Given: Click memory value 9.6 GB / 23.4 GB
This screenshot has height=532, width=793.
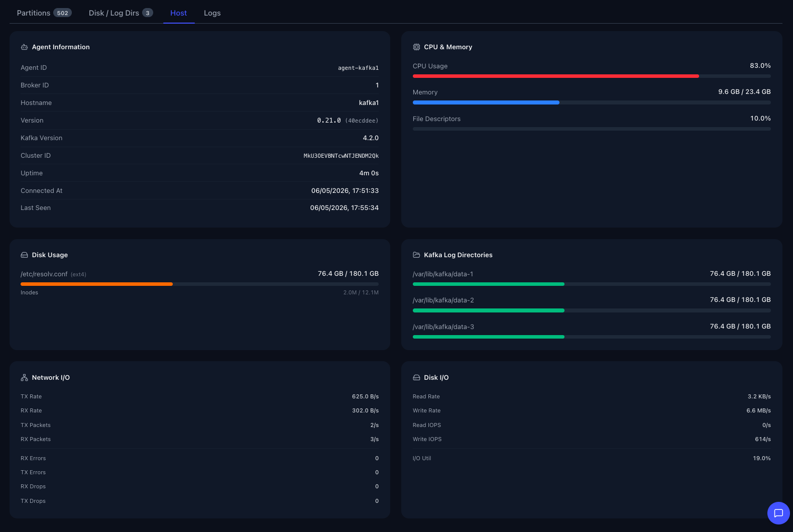Looking at the screenshot, I should [x=744, y=92].
